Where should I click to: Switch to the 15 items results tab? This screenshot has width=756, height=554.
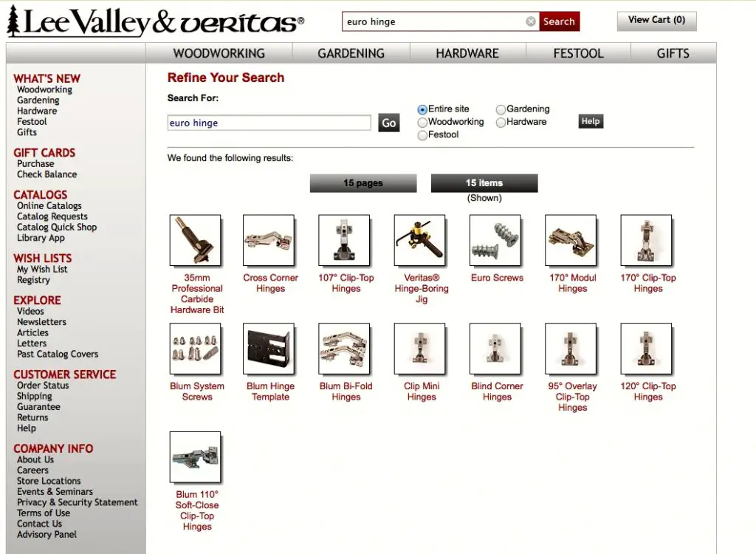coord(484,183)
